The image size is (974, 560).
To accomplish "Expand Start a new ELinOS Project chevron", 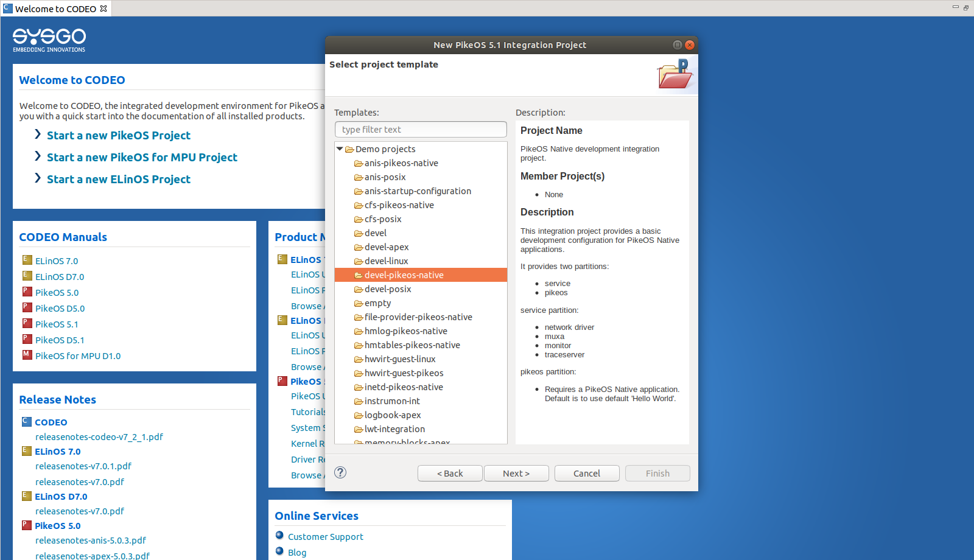I will (x=38, y=178).
